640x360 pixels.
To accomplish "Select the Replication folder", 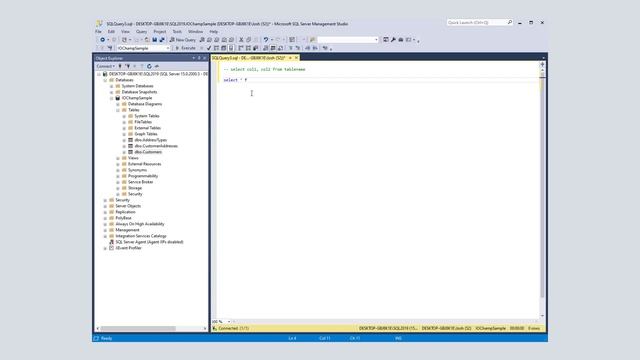I will [x=125, y=212].
